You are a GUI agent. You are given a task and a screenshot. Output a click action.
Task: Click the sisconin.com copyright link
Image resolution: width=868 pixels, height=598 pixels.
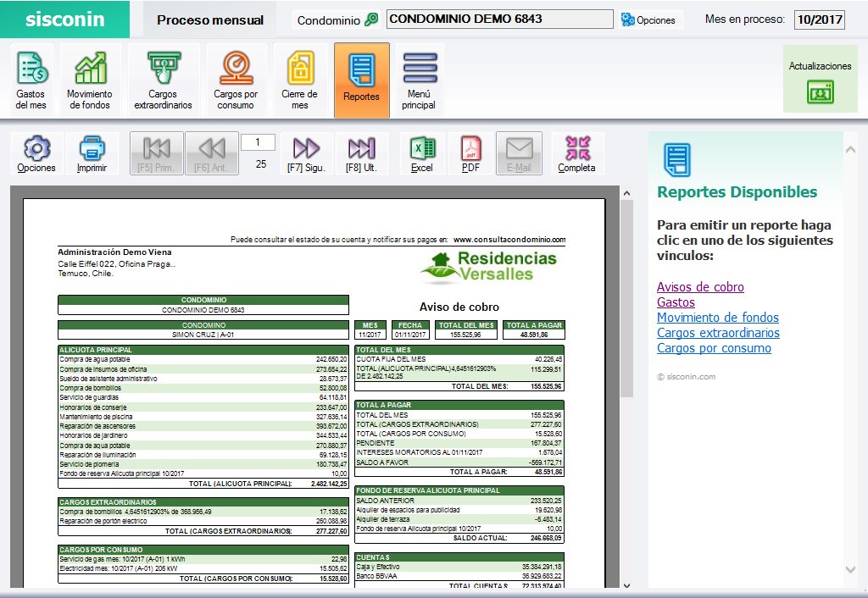[x=687, y=377]
